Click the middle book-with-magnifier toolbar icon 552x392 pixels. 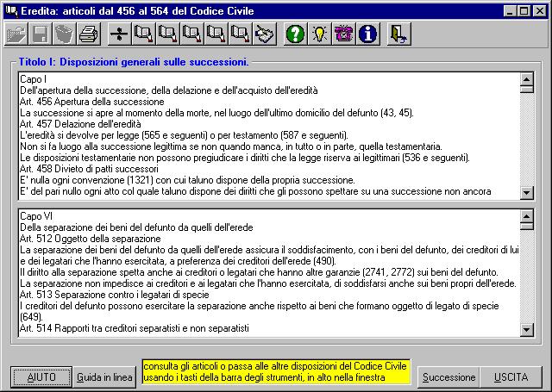coord(192,34)
